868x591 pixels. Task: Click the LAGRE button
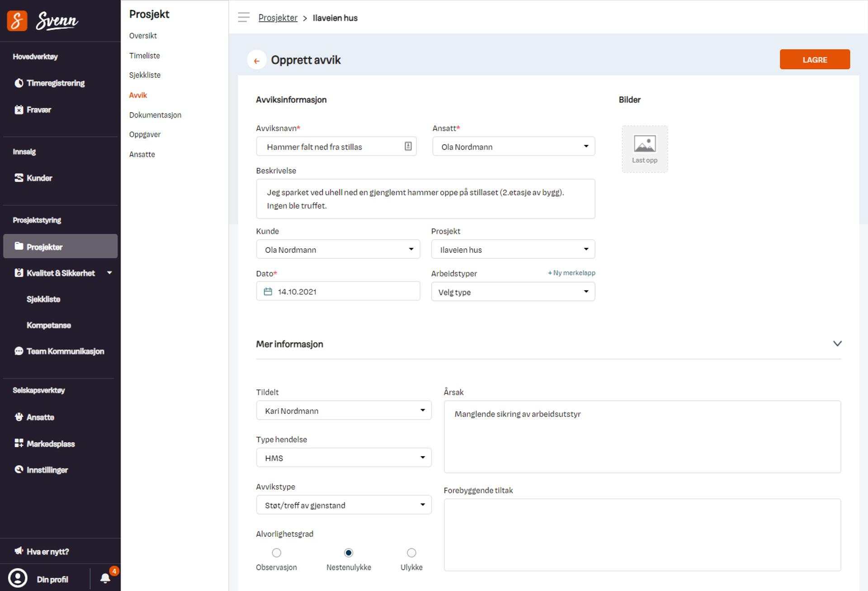tap(815, 60)
